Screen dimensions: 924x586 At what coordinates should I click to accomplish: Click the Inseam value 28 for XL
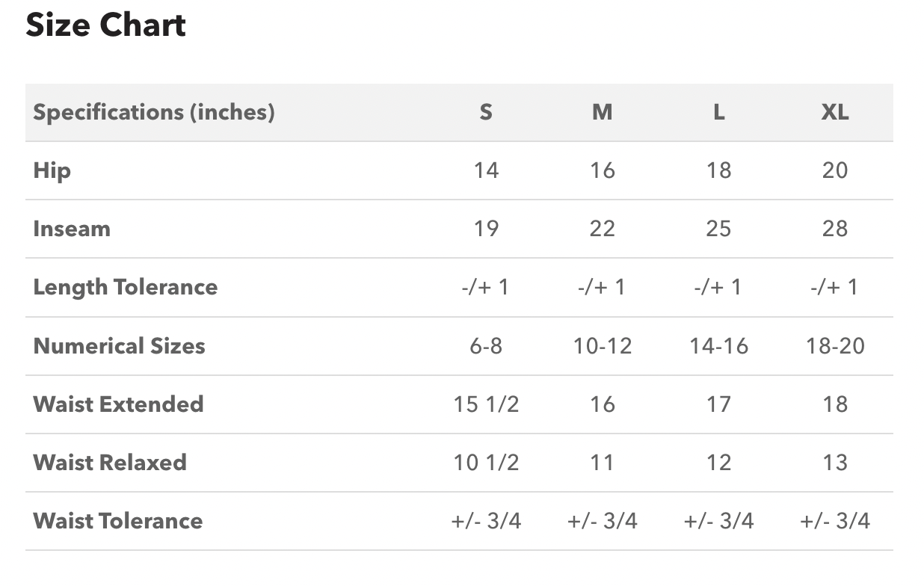point(834,229)
